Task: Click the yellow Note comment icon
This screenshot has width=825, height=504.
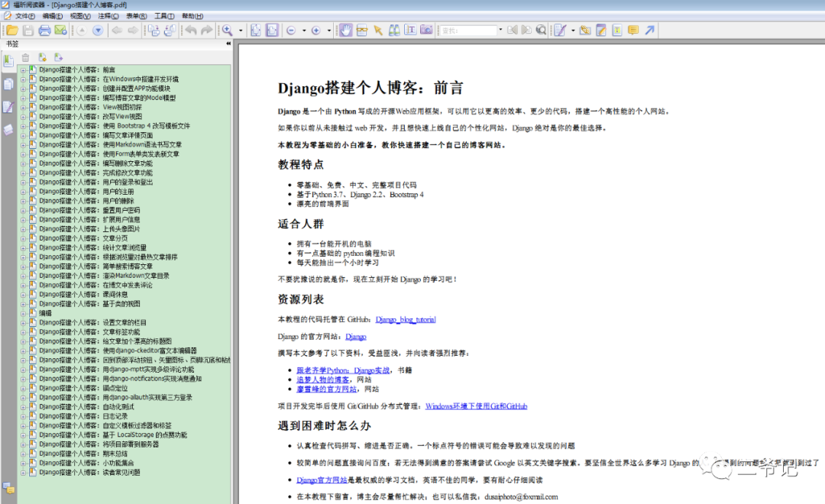Action: click(x=633, y=31)
